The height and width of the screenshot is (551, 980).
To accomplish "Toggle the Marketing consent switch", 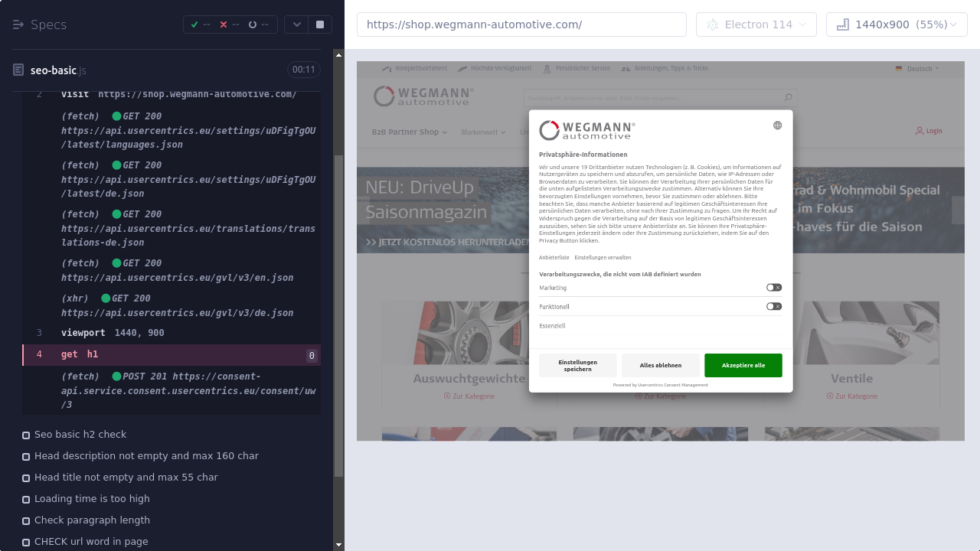I will coord(774,288).
